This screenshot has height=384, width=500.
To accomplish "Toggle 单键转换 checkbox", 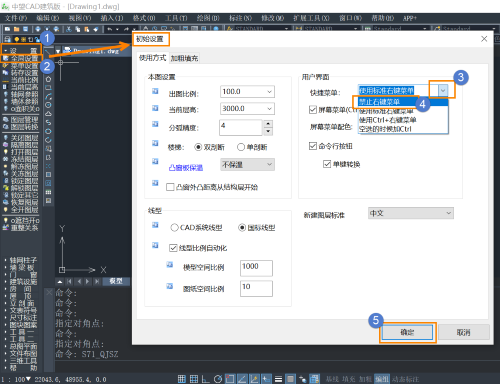I will click(327, 164).
